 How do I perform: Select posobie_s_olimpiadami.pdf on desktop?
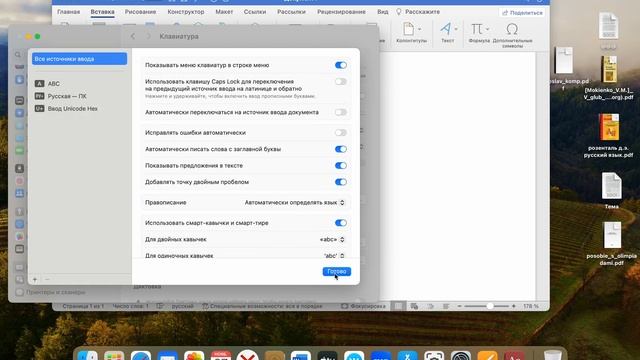tap(611, 244)
